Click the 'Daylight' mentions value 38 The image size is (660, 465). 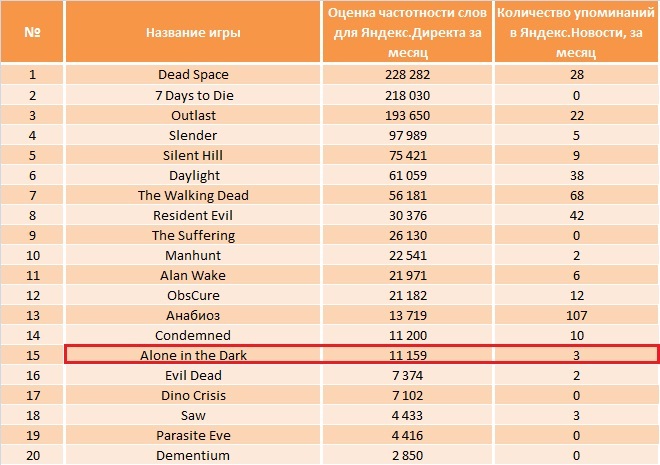(576, 175)
